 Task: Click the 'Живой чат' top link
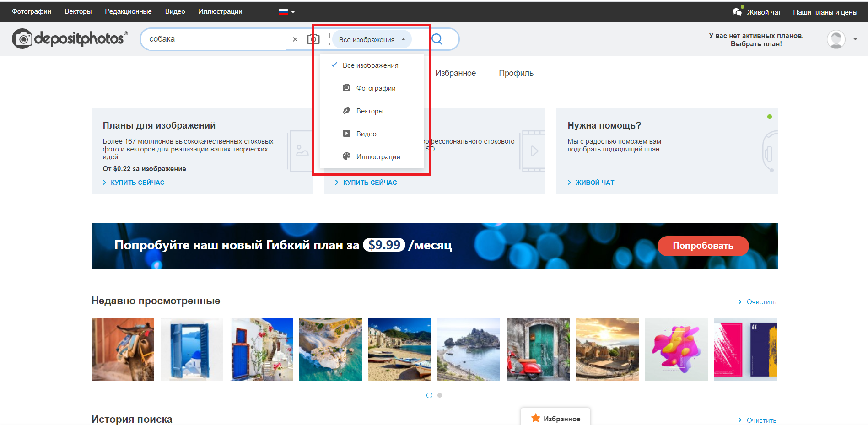(764, 12)
